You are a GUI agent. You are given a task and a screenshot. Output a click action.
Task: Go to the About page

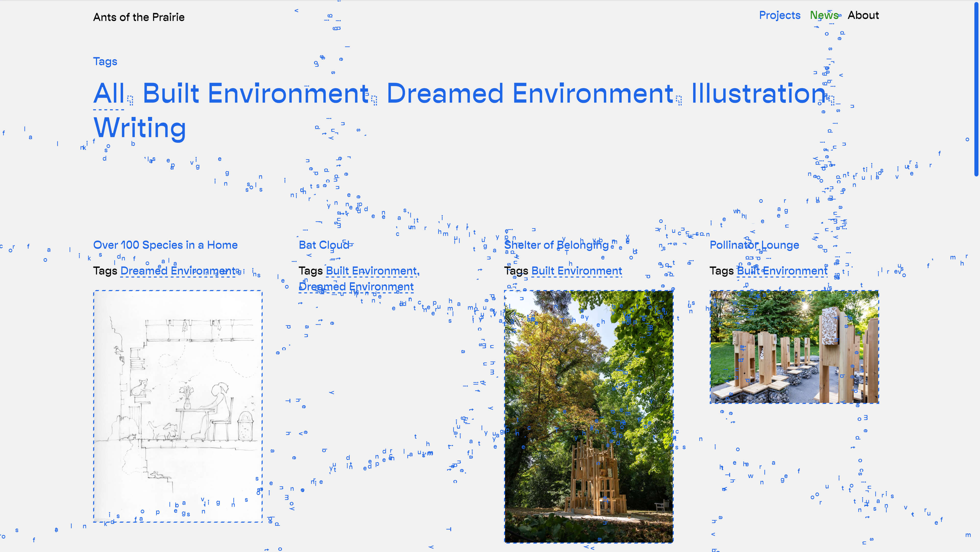click(863, 15)
